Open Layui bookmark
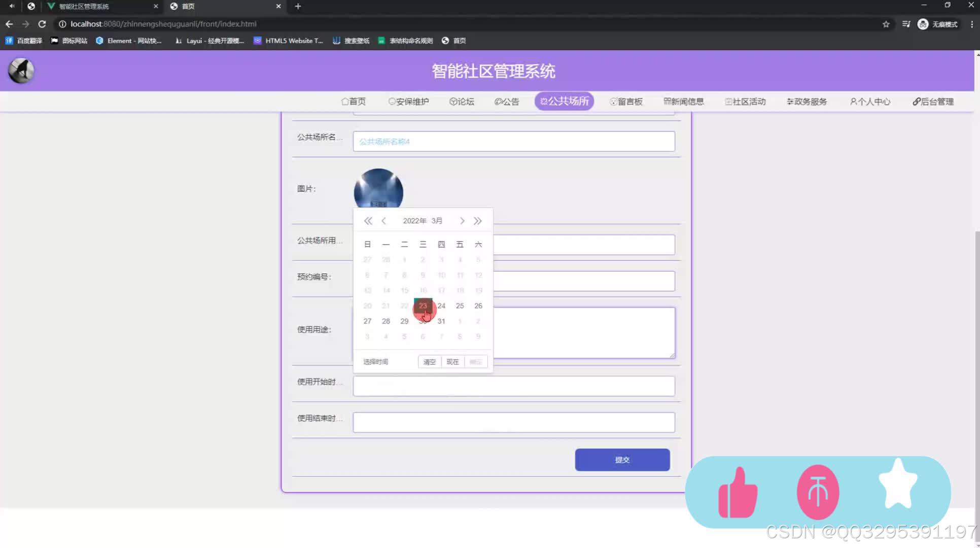980x548 pixels. (x=209, y=41)
